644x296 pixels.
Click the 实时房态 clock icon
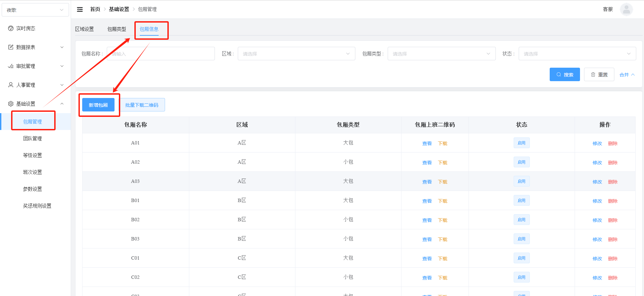click(11, 28)
